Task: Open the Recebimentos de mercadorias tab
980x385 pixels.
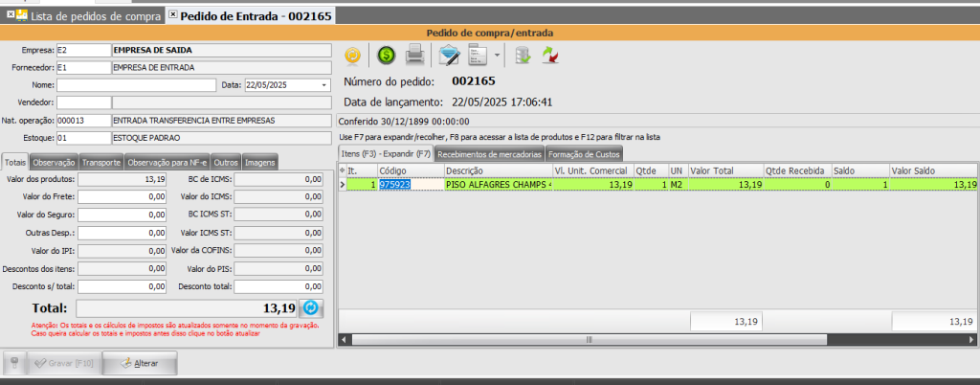Action: pos(490,154)
